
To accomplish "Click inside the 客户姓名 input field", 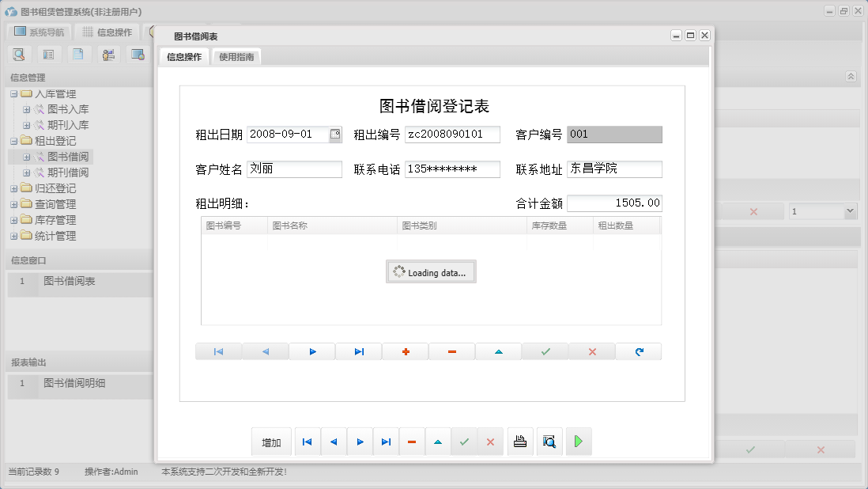I will [x=294, y=169].
